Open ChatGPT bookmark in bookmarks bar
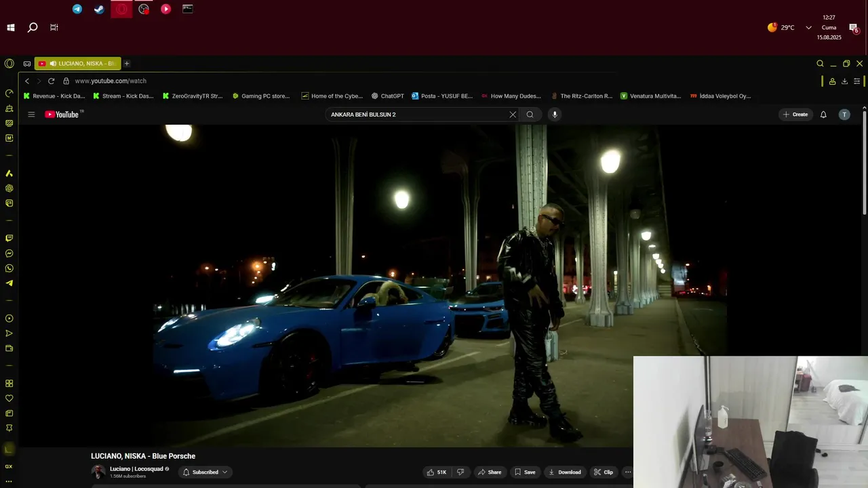This screenshot has width=868, height=488. click(x=388, y=96)
